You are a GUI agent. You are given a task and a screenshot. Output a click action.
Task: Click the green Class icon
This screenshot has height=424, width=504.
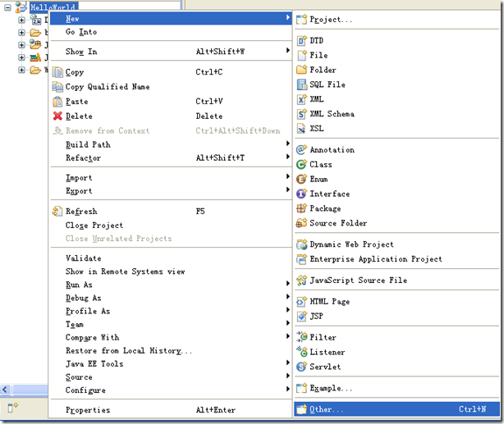tap(301, 165)
